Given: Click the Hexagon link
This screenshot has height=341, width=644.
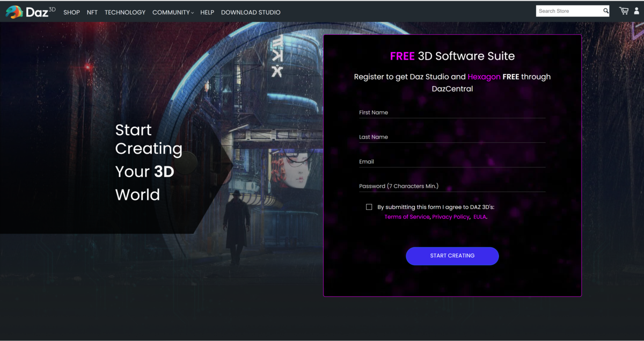Looking at the screenshot, I should [x=484, y=77].
